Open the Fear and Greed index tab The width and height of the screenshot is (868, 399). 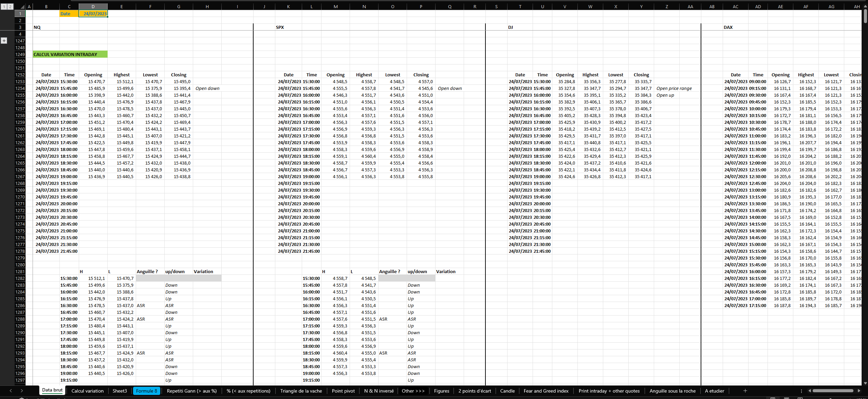click(x=546, y=391)
